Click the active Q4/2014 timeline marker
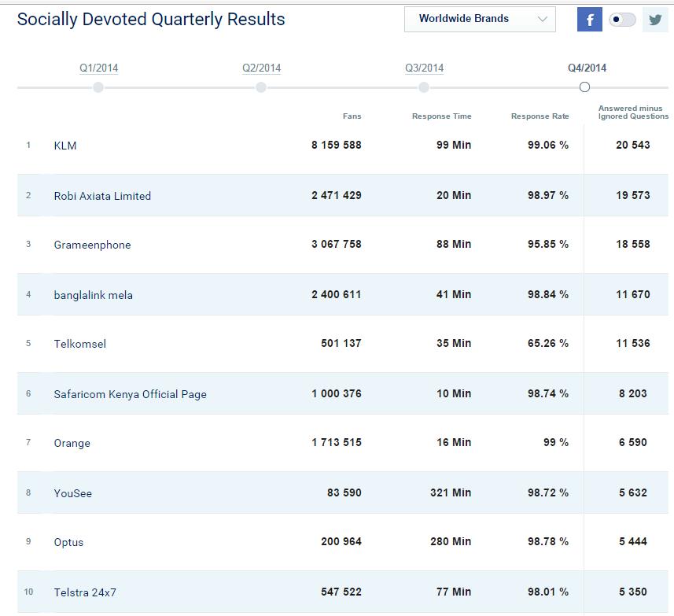Image resolution: width=674 pixels, height=616 pixels. (x=584, y=87)
